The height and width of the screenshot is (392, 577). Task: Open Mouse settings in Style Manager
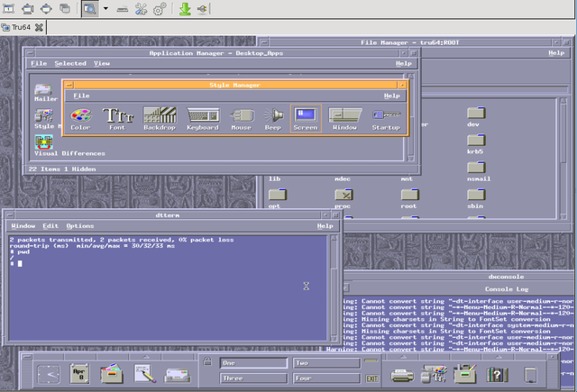[242, 119]
